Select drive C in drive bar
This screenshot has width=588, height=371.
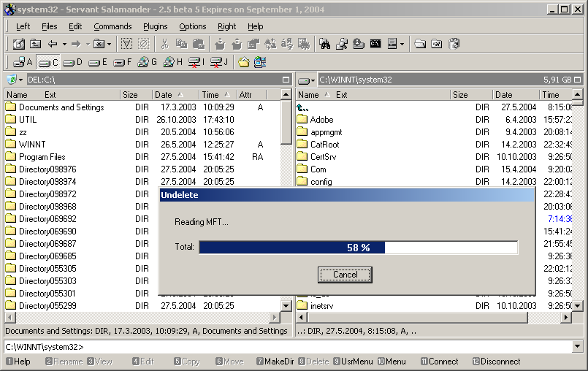(48, 62)
